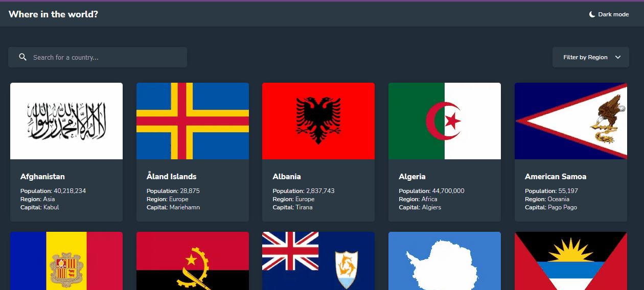
Task: Open the Afghanistan flag image
Action: point(66,121)
